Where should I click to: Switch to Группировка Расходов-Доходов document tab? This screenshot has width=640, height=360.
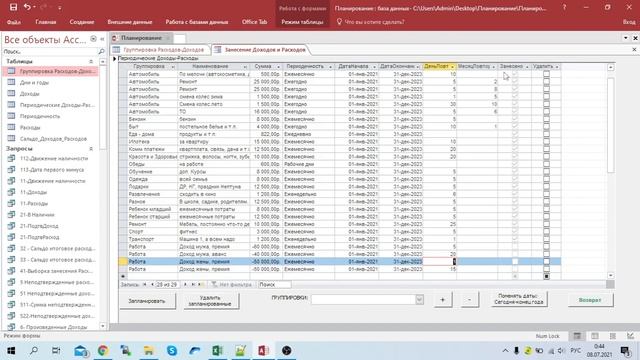161,50
